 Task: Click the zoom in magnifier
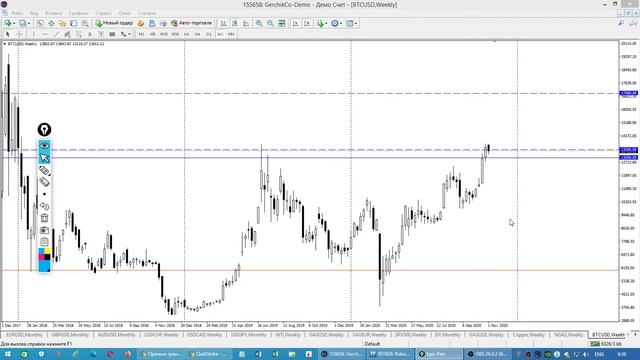[x=259, y=23]
